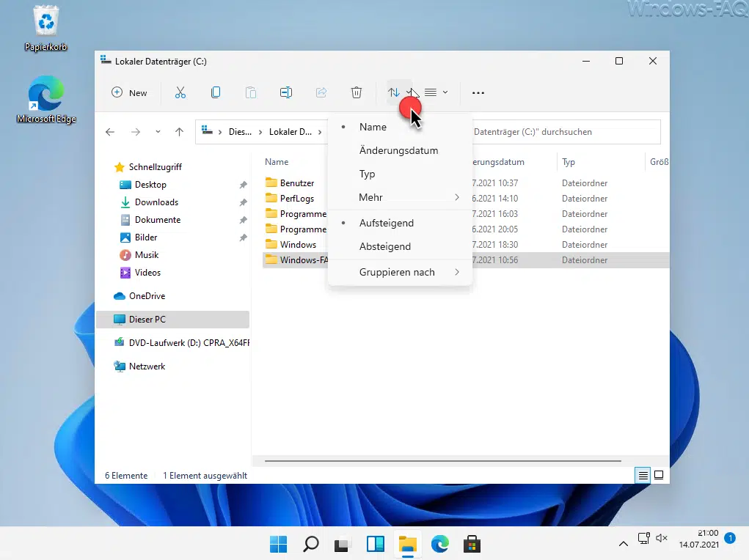Rename the selected folder via the toolbar icon
This screenshot has height=560, width=749.
click(286, 92)
